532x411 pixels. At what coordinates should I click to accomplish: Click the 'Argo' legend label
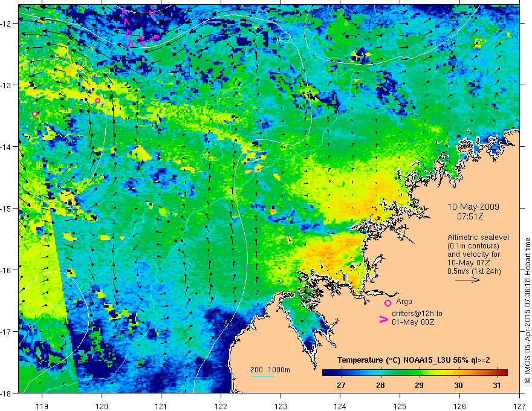(404, 302)
